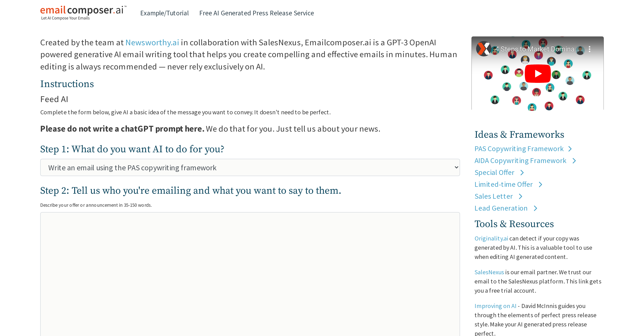Click the Originality.ai resource link

(491, 238)
